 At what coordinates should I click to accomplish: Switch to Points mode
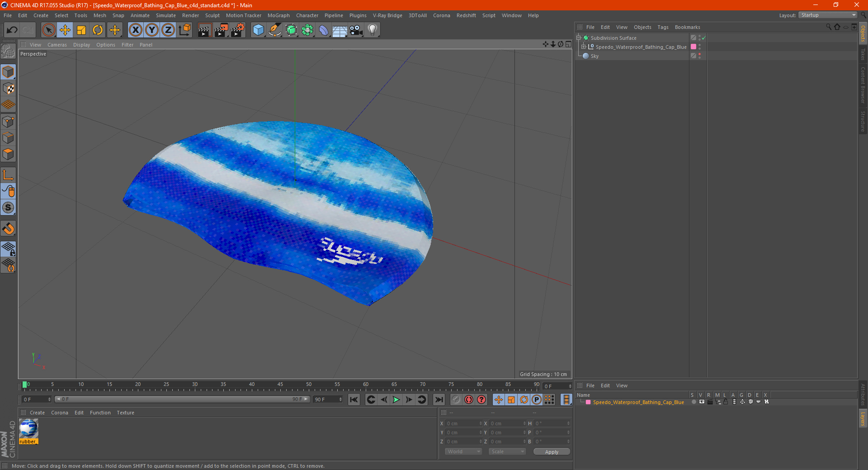[x=8, y=122]
